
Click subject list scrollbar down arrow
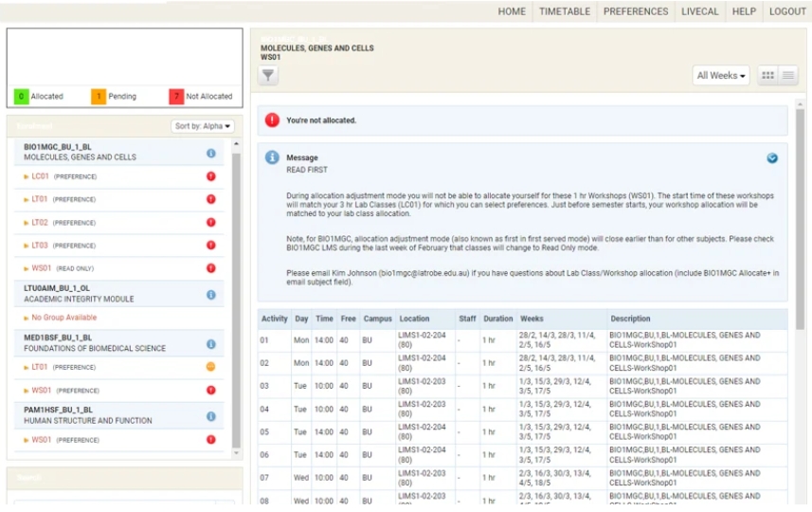click(236, 453)
